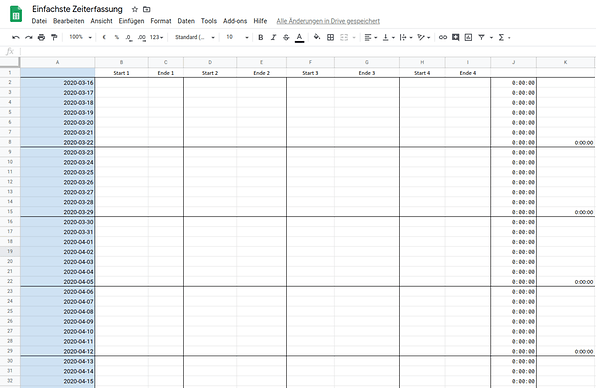This screenshot has width=596, height=388.
Task: Expand the Standard font dropdown
Action: [195, 37]
